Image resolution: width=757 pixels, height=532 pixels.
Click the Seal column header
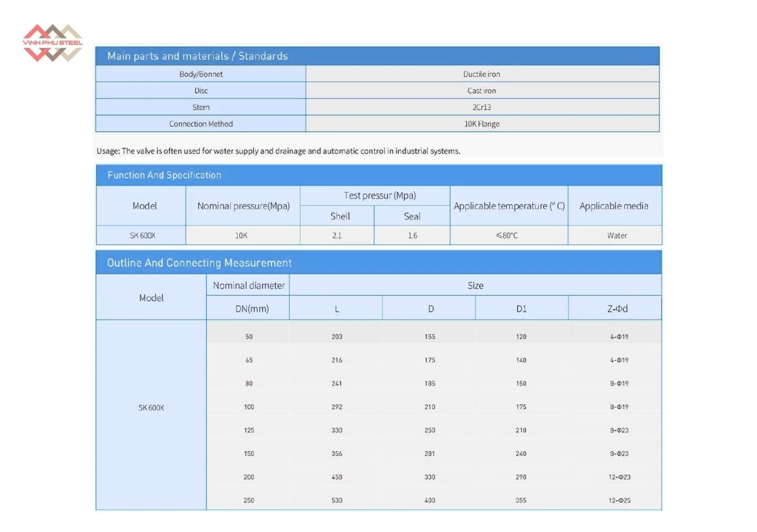(412, 216)
